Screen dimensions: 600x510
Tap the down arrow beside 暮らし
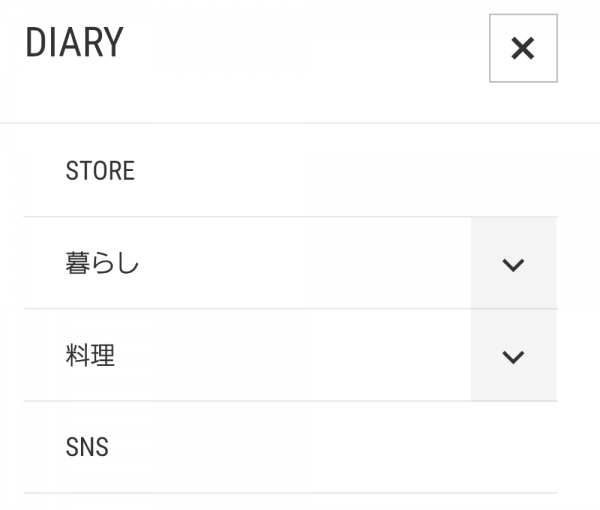point(514,264)
